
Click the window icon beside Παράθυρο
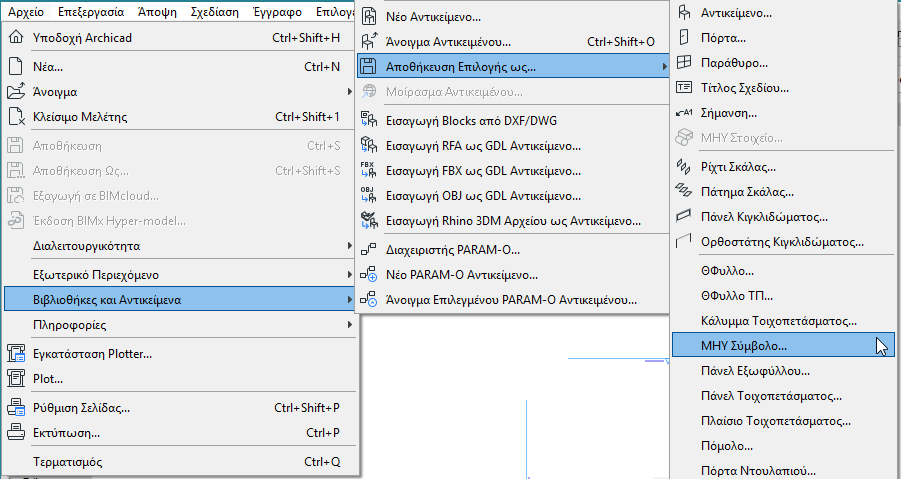tap(684, 63)
